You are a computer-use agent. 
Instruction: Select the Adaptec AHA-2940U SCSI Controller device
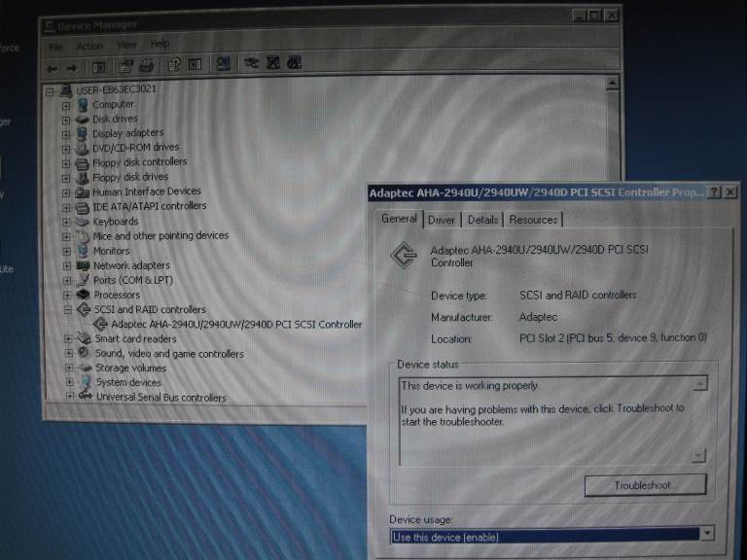click(x=236, y=325)
